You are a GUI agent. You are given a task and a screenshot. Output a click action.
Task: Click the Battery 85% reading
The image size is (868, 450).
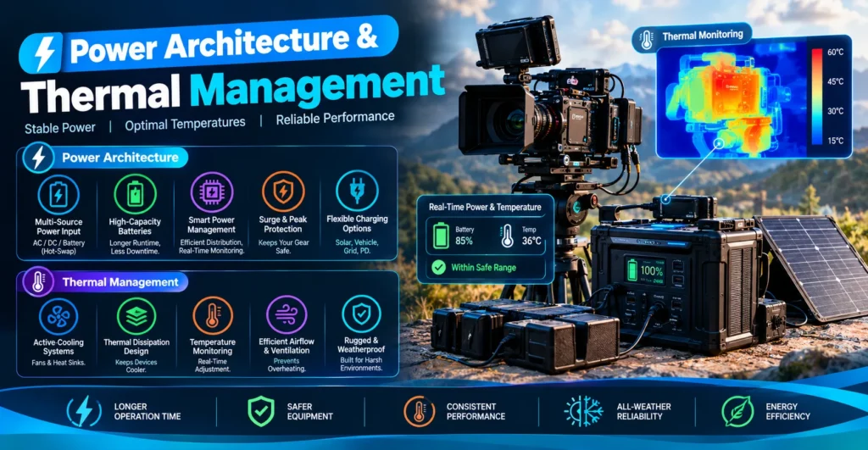(x=465, y=236)
